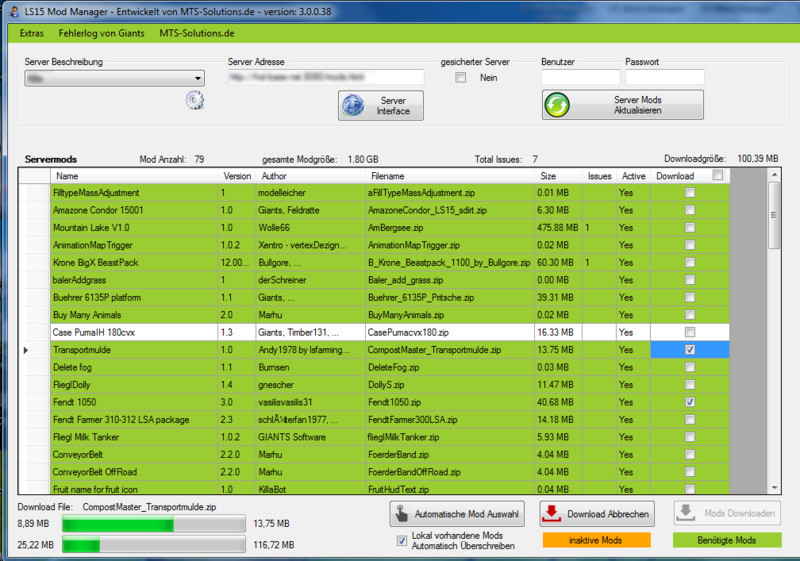Click into the Benutzer input field
The height and width of the screenshot is (561, 800).
(580, 77)
